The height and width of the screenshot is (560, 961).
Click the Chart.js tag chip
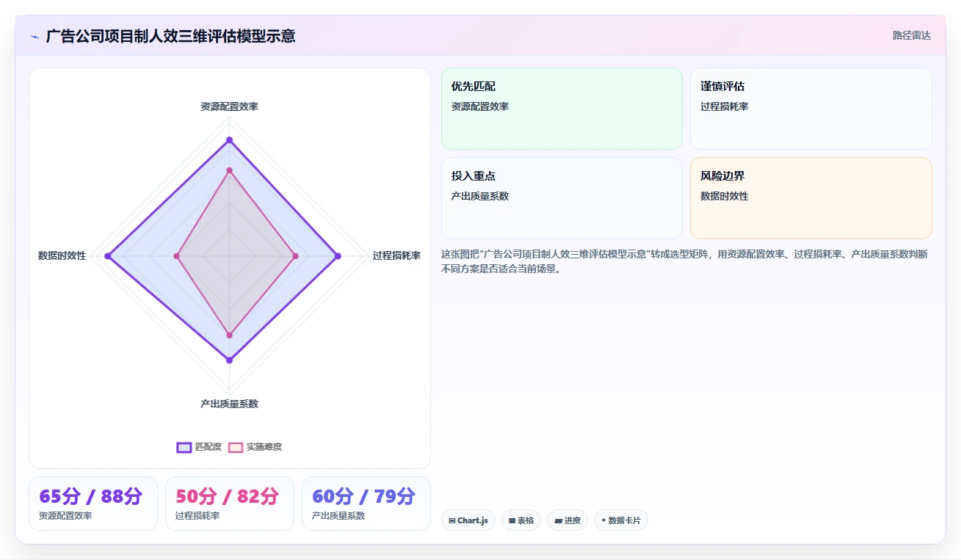click(468, 520)
